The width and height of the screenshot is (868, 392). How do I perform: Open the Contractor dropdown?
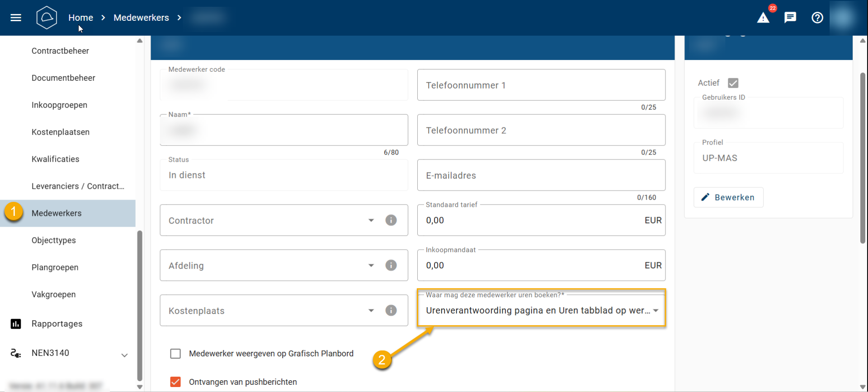271,220
